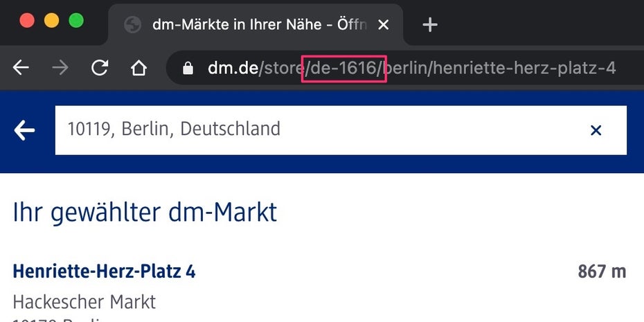Click the 867 m distance label

602,272
